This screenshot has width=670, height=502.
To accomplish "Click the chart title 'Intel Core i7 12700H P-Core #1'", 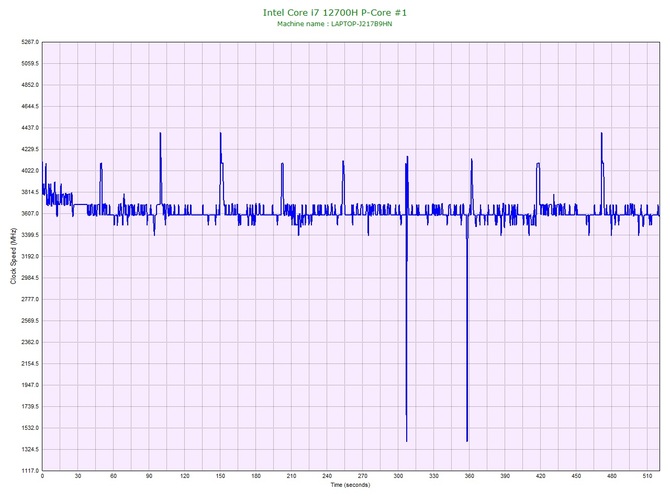I will point(335,12).
